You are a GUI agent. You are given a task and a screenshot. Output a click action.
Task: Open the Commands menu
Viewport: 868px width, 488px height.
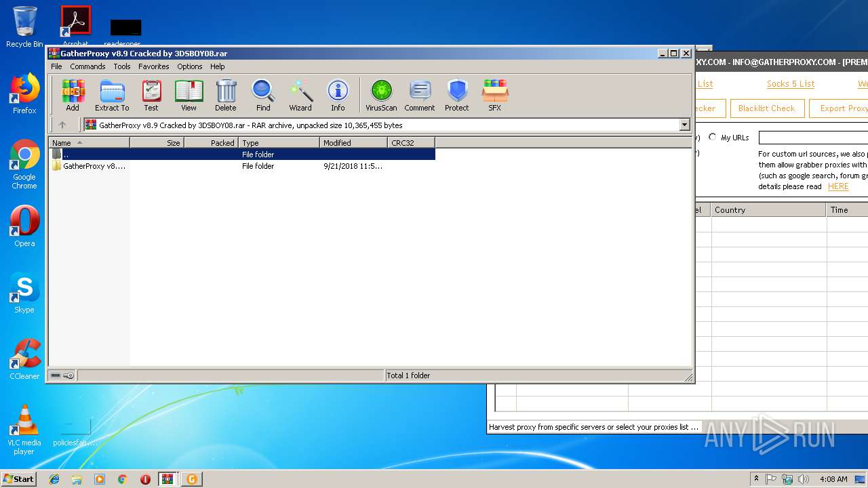pos(87,66)
